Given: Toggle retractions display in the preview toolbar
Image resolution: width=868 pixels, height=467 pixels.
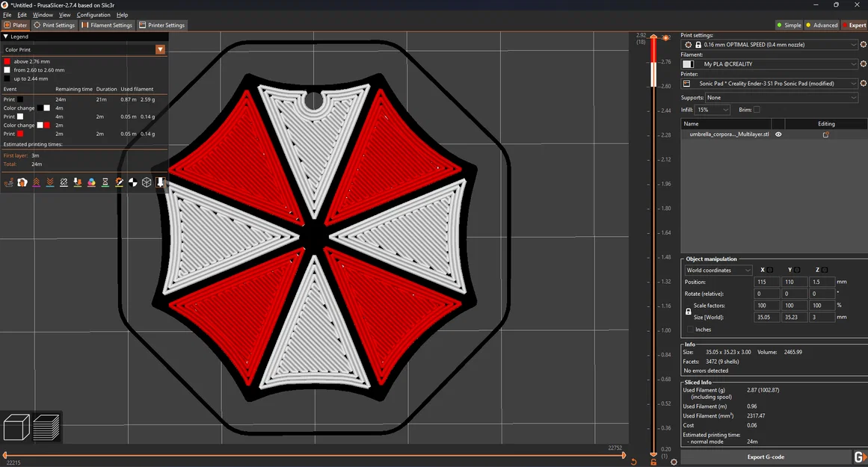Looking at the screenshot, I should pos(36,182).
